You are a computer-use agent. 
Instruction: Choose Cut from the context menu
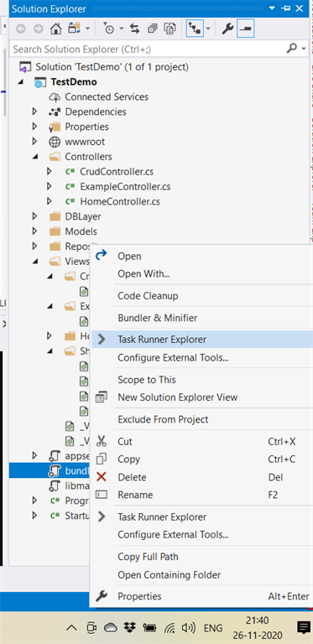[125, 442]
